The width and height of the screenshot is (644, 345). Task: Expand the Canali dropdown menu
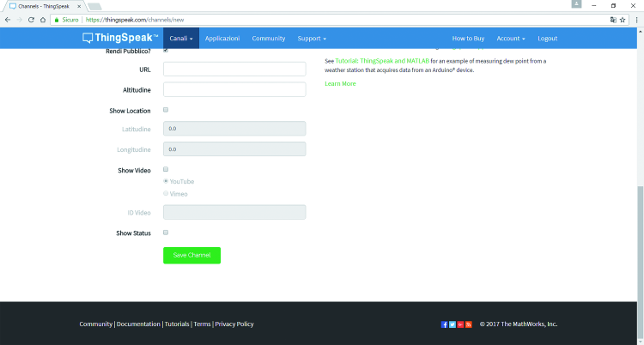point(181,39)
